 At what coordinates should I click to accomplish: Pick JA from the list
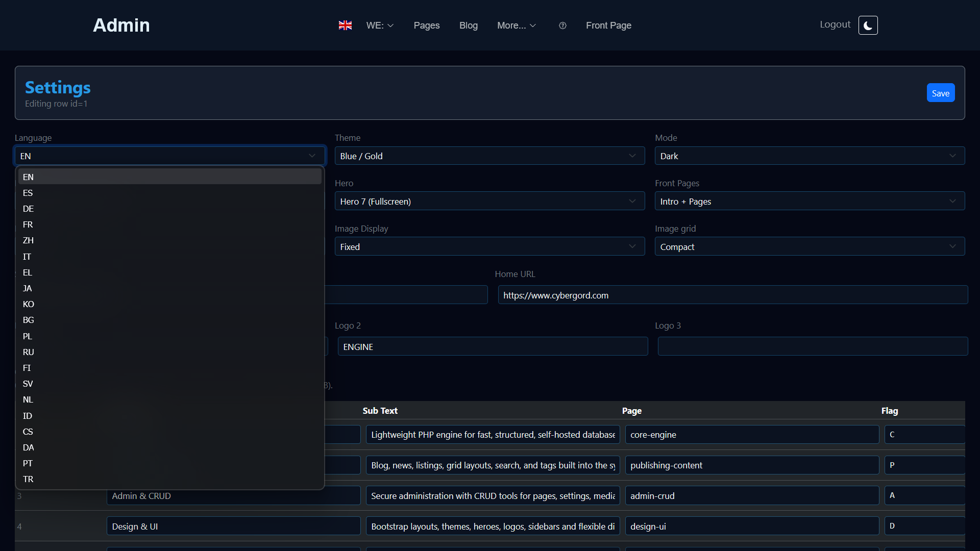[x=170, y=288]
